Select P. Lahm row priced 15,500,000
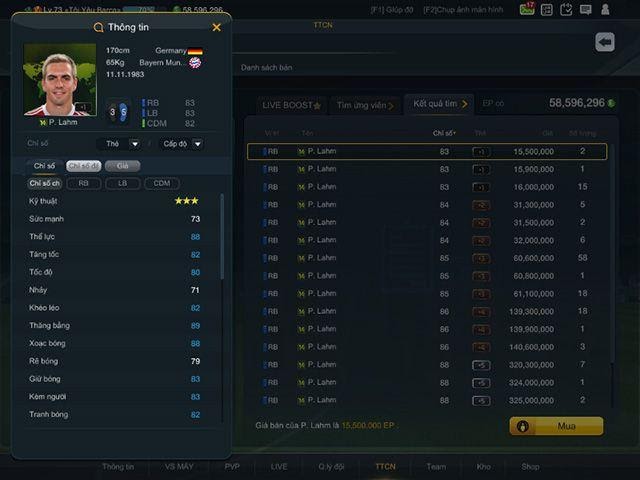The height and width of the screenshot is (480, 640). (427, 151)
